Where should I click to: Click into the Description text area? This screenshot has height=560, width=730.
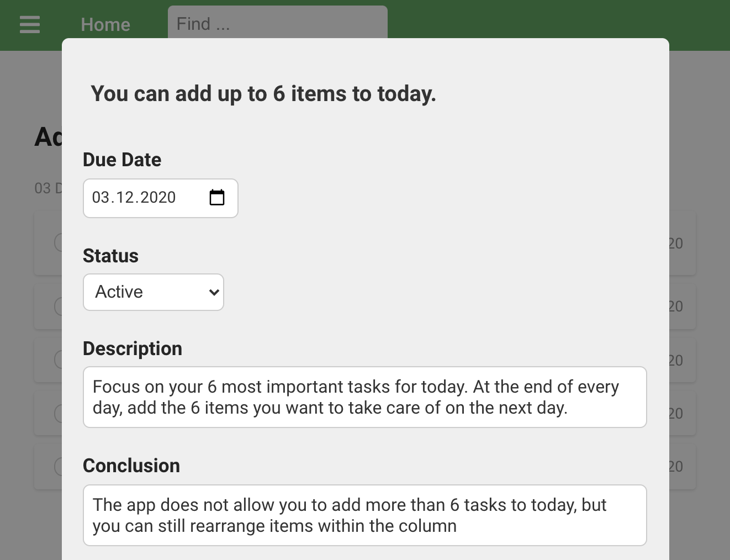(x=364, y=397)
